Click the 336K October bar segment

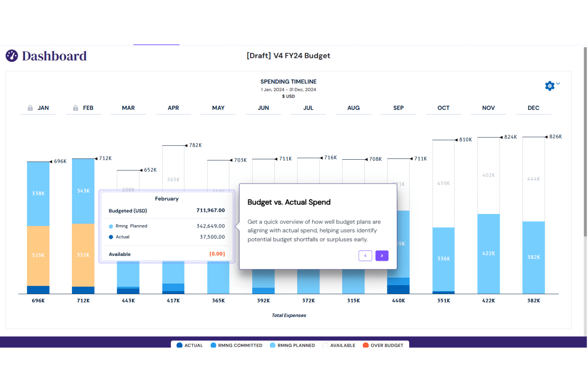tap(443, 259)
